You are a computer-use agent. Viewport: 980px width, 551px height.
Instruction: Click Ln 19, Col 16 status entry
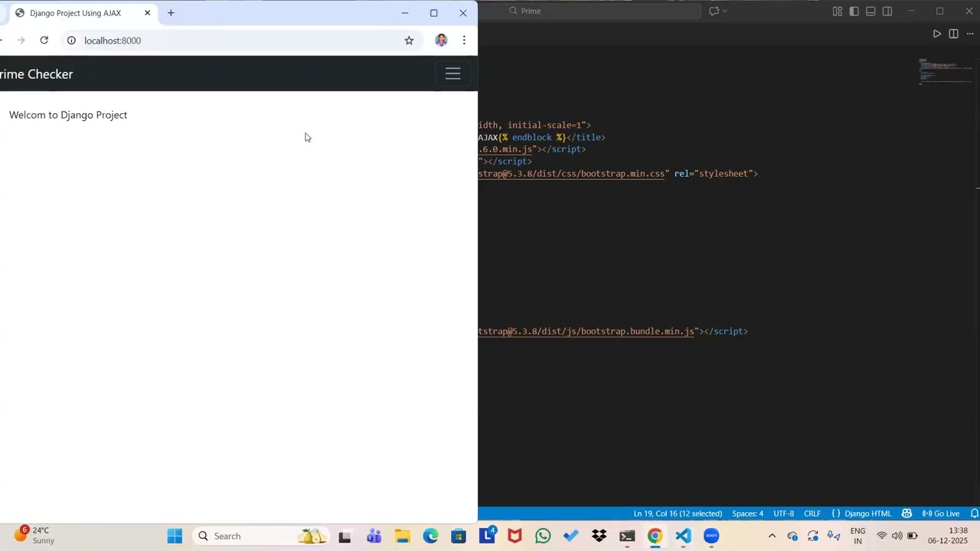[x=678, y=514]
